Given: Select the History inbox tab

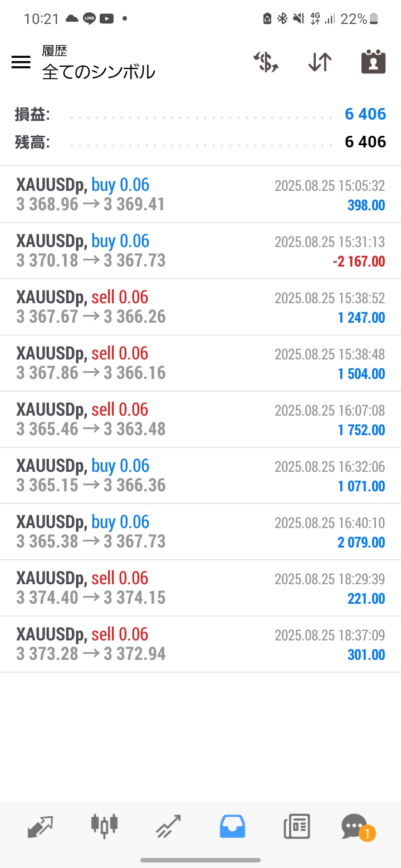Looking at the screenshot, I should (232, 826).
